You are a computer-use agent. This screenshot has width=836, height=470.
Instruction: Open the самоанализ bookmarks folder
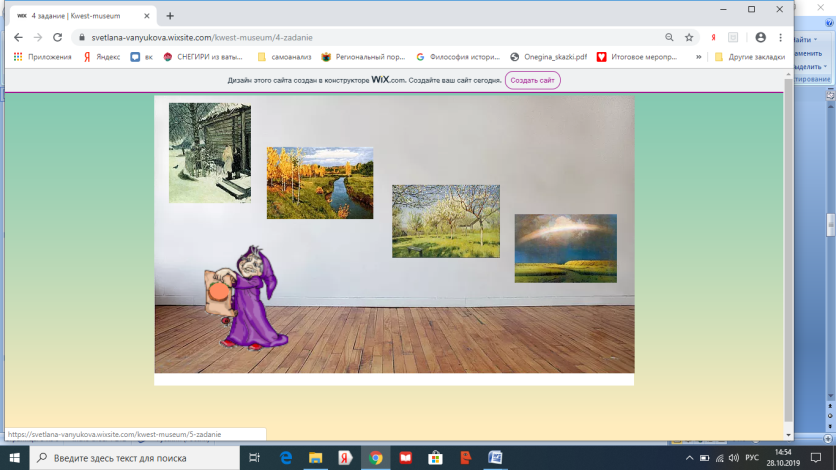click(x=284, y=56)
